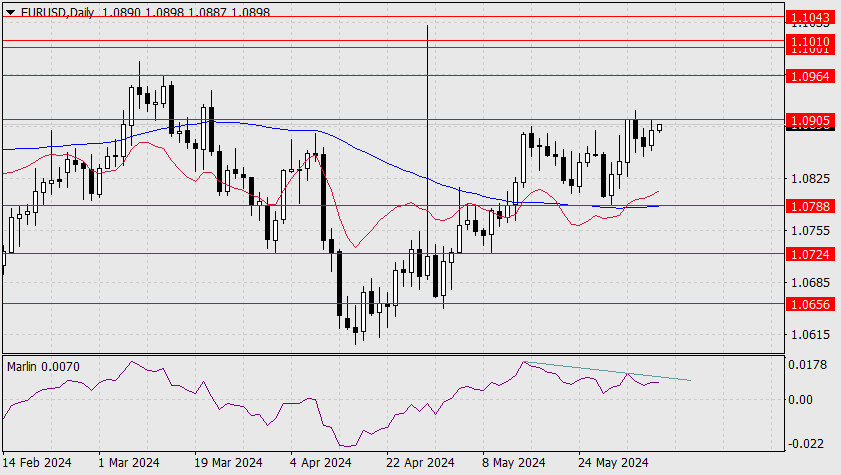Click the 19 Mar 2024 date label
The width and height of the screenshot is (841, 475).
click(x=228, y=462)
